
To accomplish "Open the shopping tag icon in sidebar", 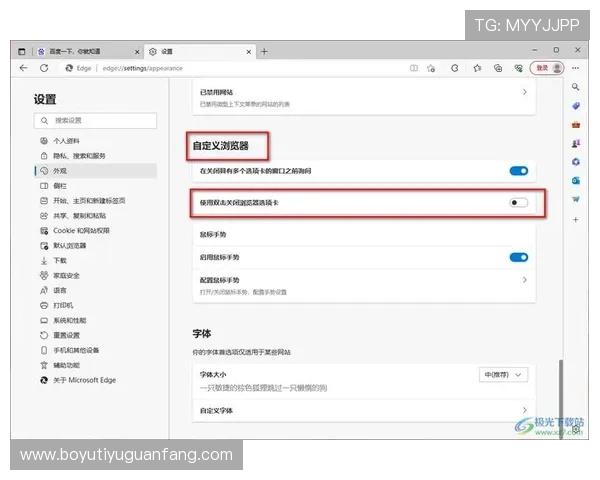I will click(576, 106).
